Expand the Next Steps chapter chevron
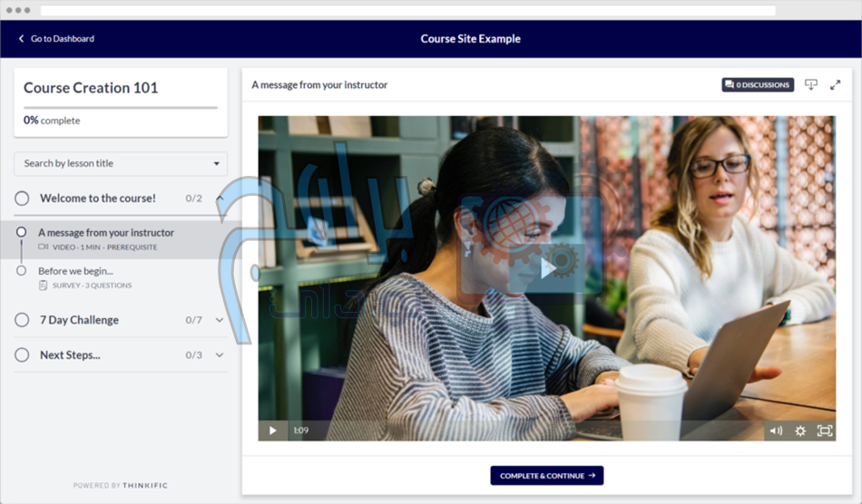Screen dimensions: 862x504 (219, 355)
